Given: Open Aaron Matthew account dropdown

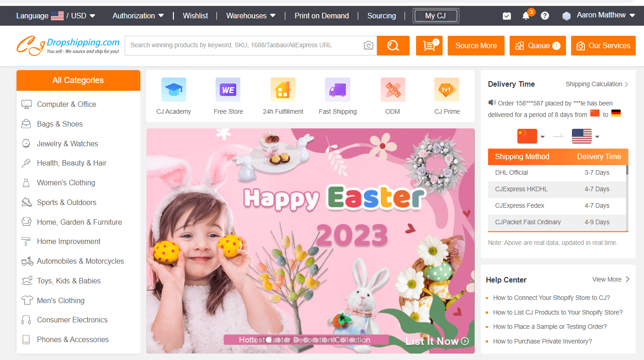Looking at the screenshot, I should coord(606,15).
